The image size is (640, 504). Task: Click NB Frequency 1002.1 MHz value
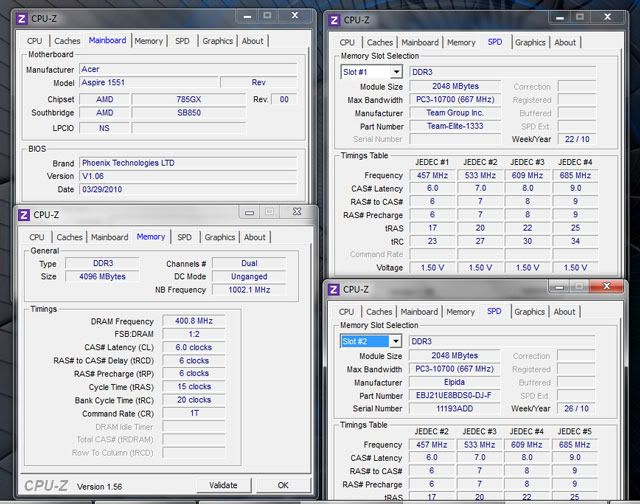[249, 290]
